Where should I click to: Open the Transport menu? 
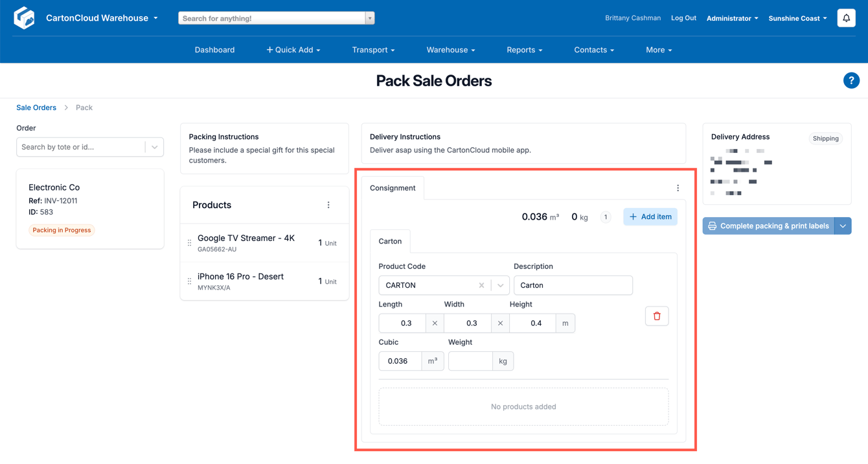click(373, 50)
